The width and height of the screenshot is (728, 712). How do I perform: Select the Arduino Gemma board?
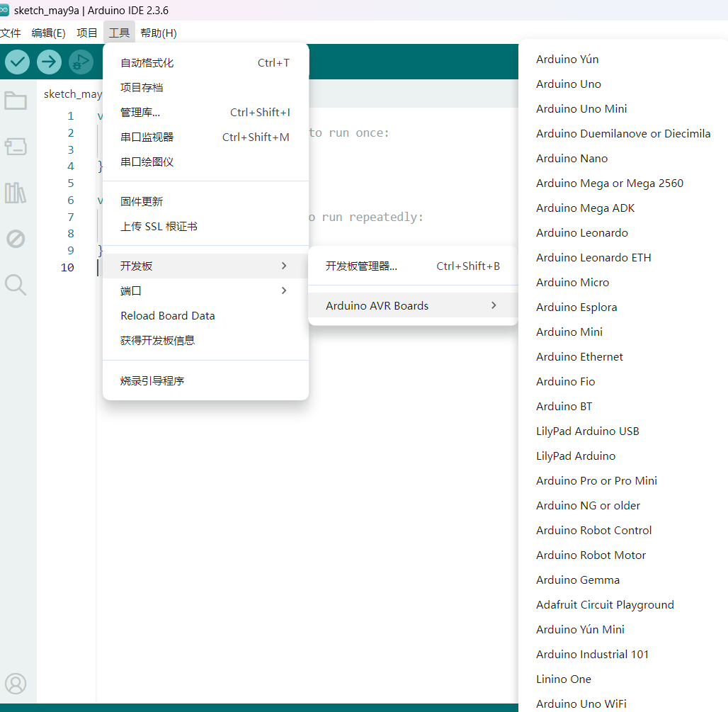point(623,580)
